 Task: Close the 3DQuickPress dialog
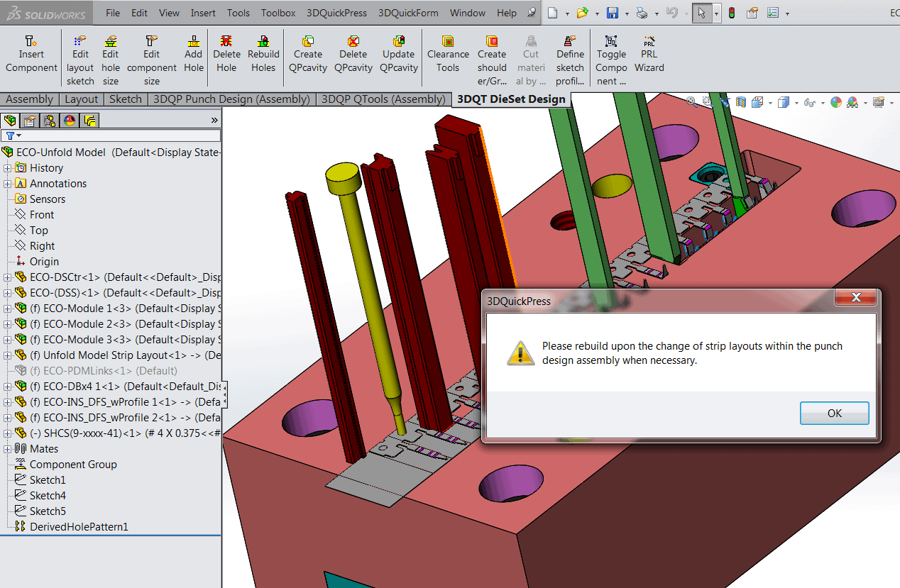(855, 298)
